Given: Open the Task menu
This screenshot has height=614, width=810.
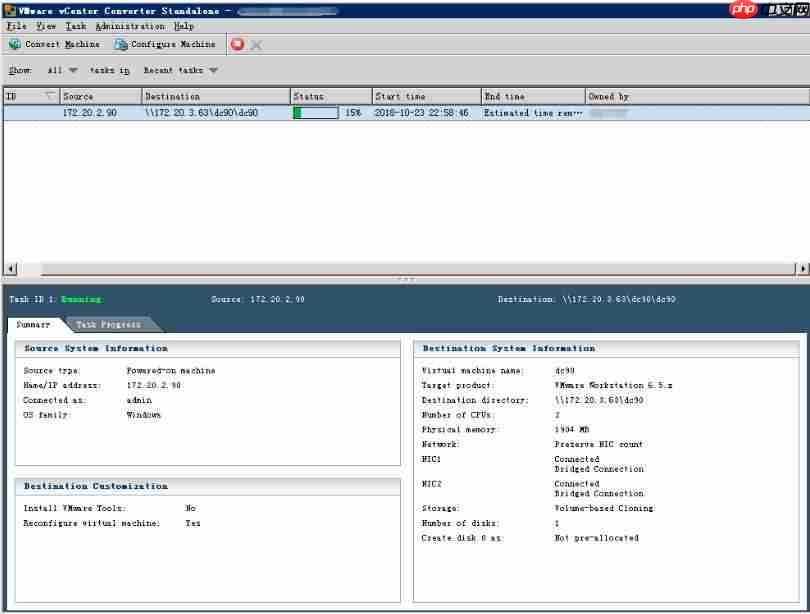Looking at the screenshot, I should coord(76,26).
